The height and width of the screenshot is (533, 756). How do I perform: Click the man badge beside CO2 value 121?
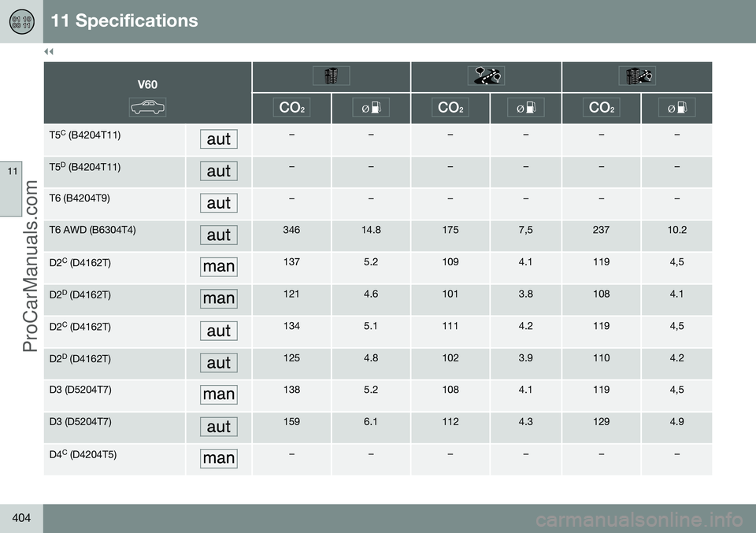(219, 299)
